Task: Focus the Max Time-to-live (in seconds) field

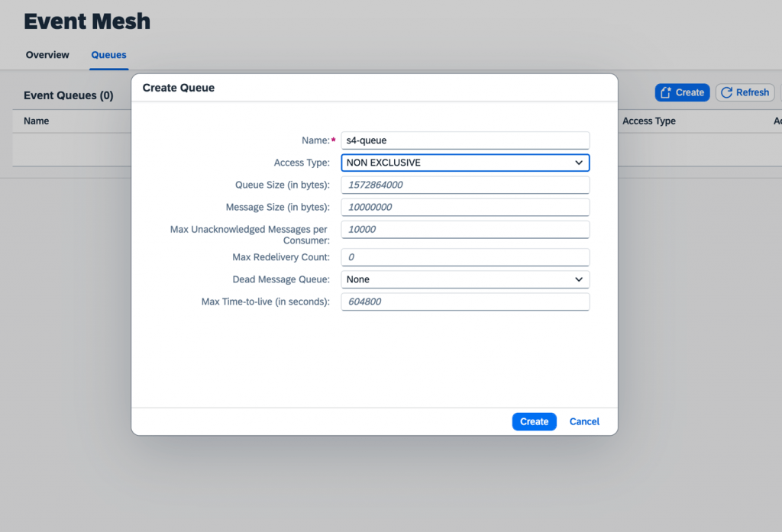Action: pos(465,301)
